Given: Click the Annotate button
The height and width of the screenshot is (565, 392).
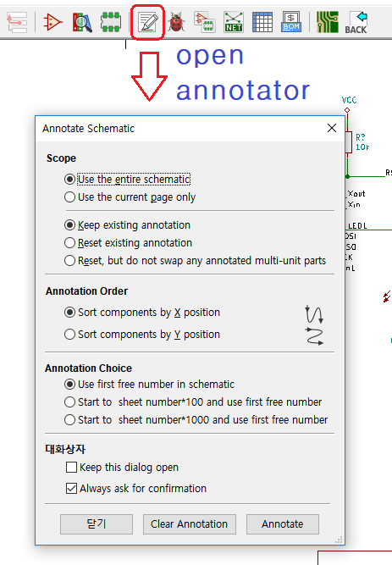Looking at the screenshot, I should click(x=283, y=524).
